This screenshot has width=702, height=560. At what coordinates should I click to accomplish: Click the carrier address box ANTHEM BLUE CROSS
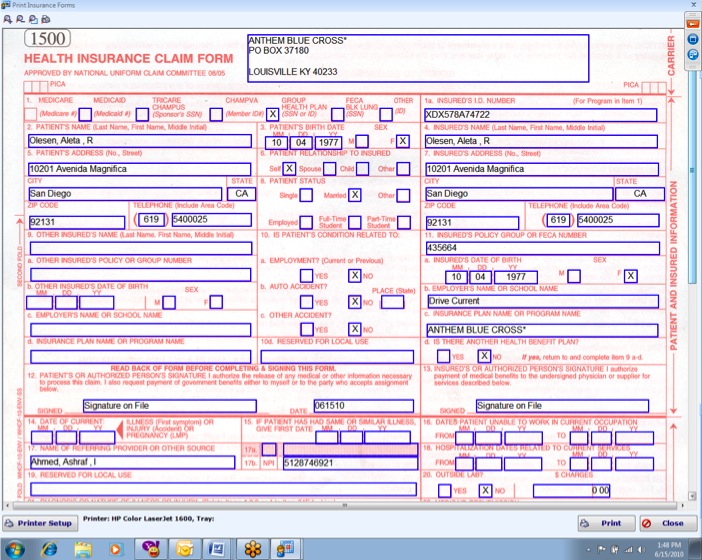418,58
